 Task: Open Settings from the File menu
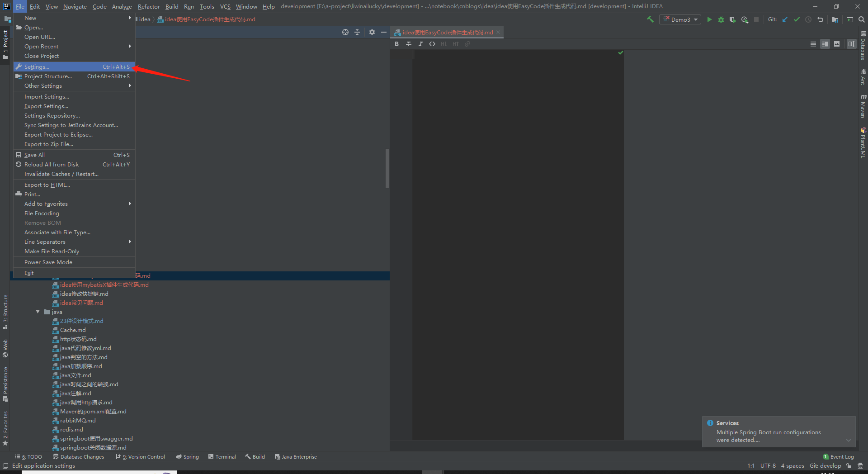74,67
